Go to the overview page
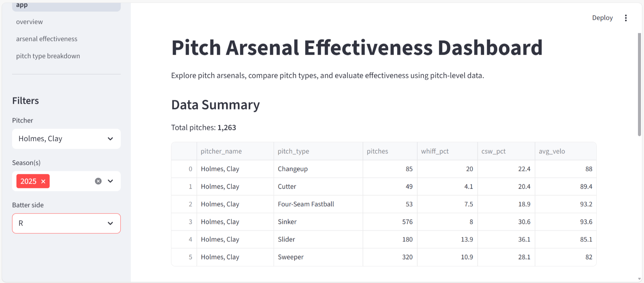The image size is (644, 283). [30, 22]
